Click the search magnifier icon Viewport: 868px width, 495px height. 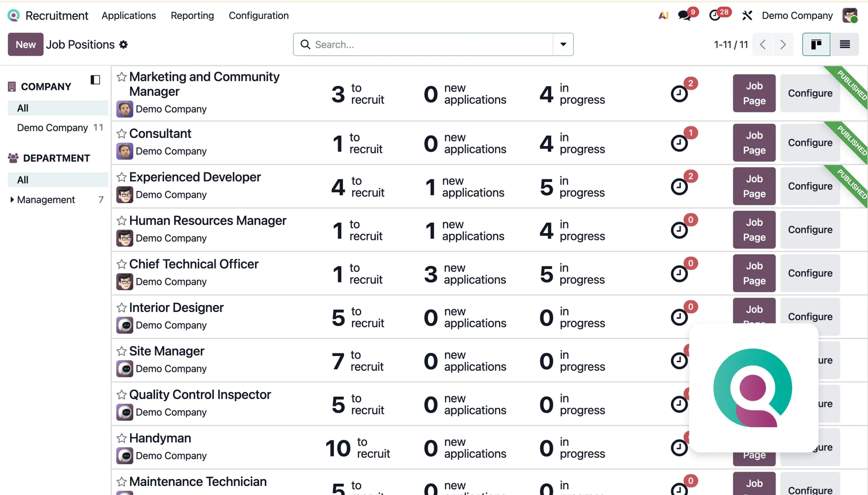click(306, 45)
